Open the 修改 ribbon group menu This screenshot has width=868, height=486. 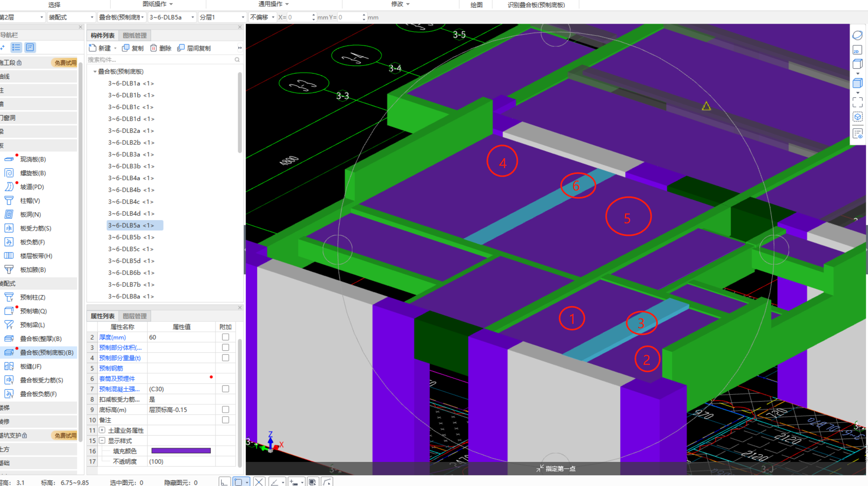400,4
